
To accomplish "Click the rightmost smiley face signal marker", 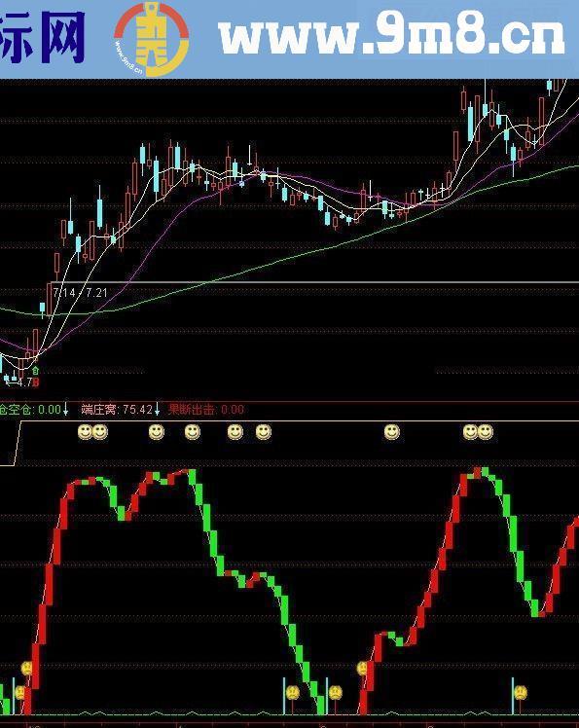I will [x=486, y=432].
